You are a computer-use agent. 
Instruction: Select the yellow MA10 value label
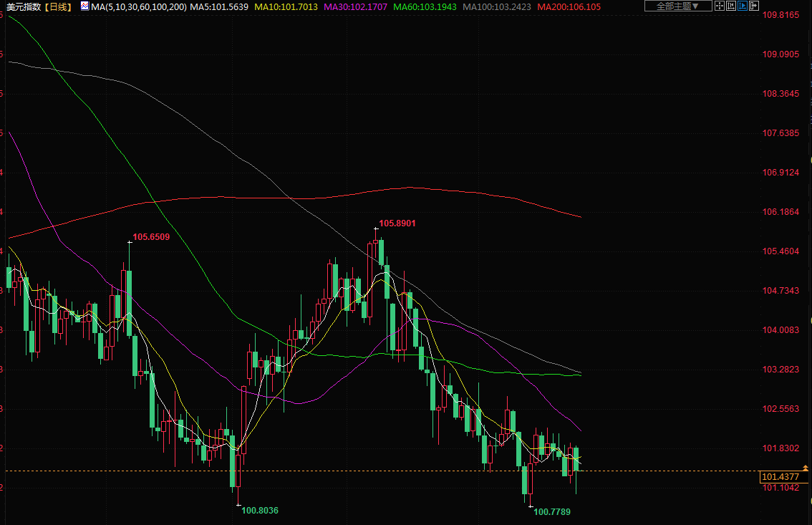(x=288, y=6)
